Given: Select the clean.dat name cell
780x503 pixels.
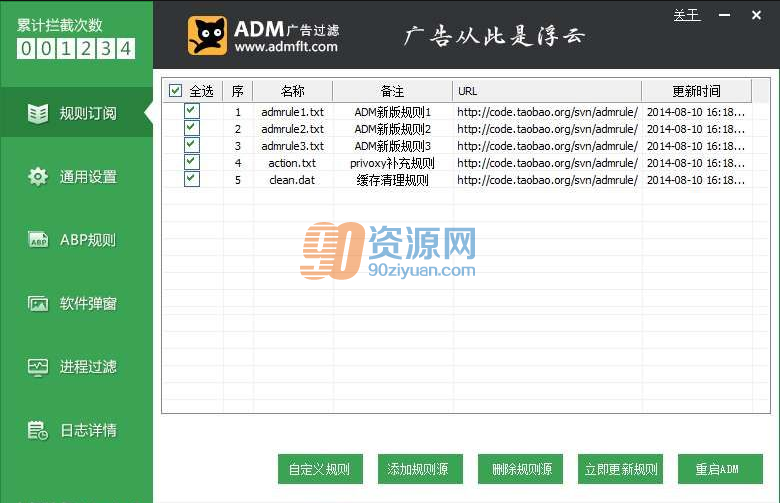Looking at the screenshot, I should 292,180.
